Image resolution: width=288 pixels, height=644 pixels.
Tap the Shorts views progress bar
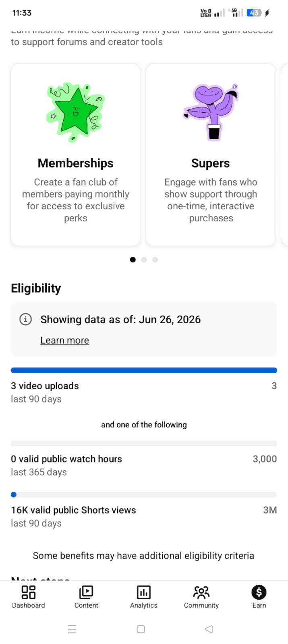144,495
